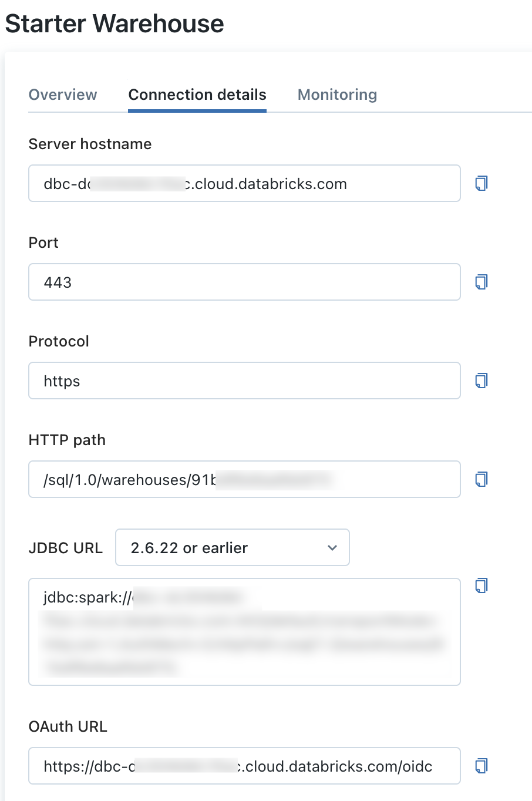Image resolution: width=532 pixels, height=801 pixels.
Task: Copy the HTTP path value
Action: pos(482,479)
